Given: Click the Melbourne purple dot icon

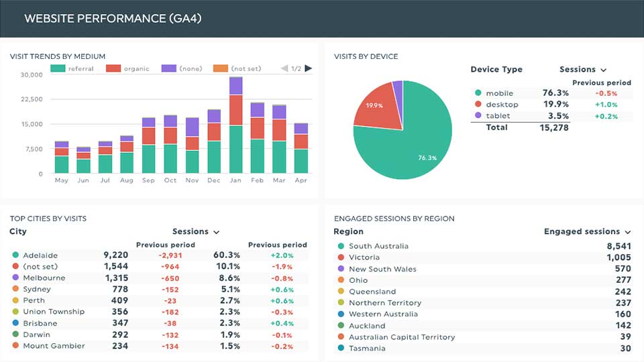Looking at the screenshot, I should click(x=15, y=277).
